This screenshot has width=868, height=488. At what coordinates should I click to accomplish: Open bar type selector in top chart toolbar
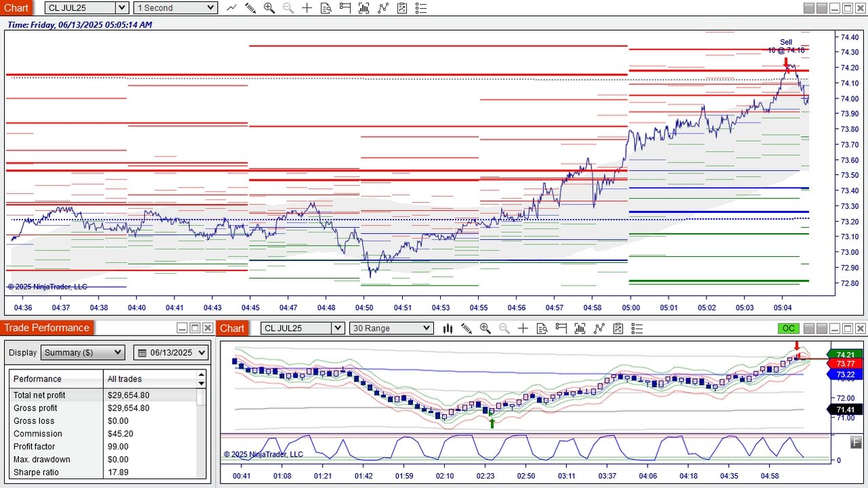231,8
